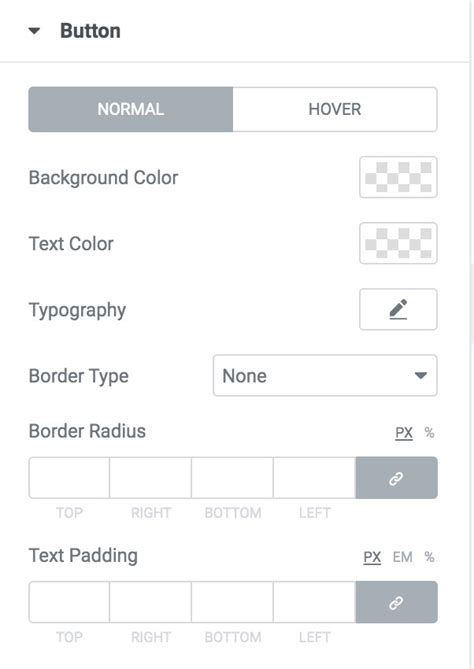This screenshot has width=474, height=669.
Task: Select PX unit for Text Padding
Action: 372,557
